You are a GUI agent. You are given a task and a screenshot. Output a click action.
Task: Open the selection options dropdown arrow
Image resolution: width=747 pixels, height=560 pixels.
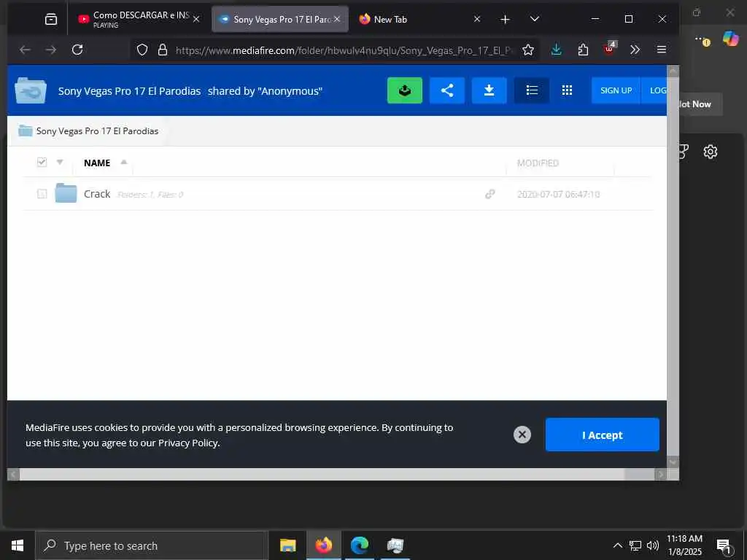click(x=60, y=163)
